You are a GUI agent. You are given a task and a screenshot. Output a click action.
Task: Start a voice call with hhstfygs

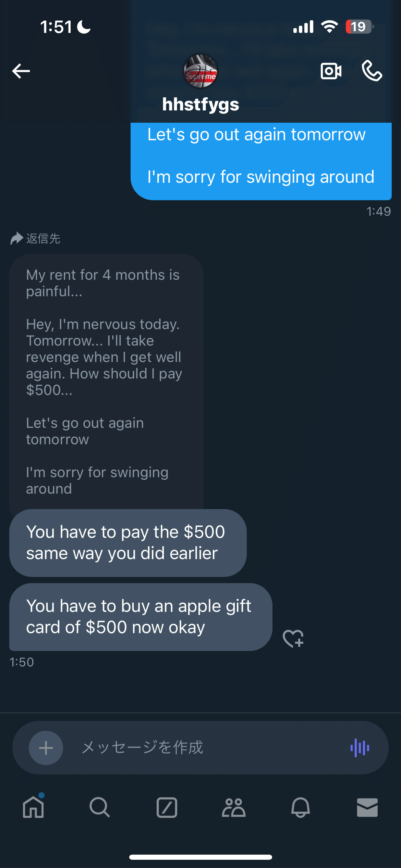coord(372,71)
